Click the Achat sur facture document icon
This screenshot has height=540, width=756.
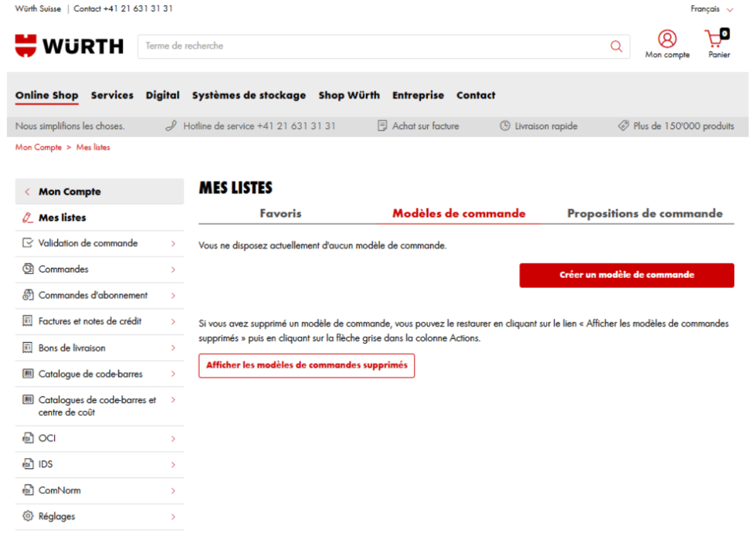pyautogui.click(x=382, y=126)
